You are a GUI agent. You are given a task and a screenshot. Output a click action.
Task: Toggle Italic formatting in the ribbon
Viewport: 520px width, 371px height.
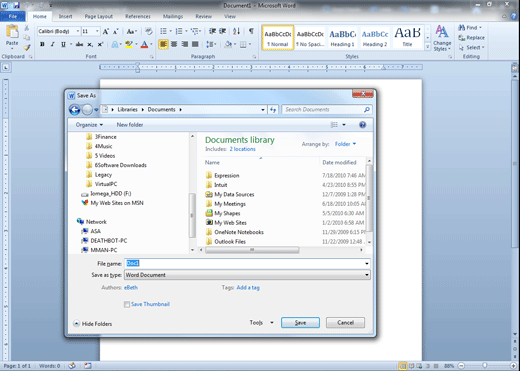[x=52, y=44]
